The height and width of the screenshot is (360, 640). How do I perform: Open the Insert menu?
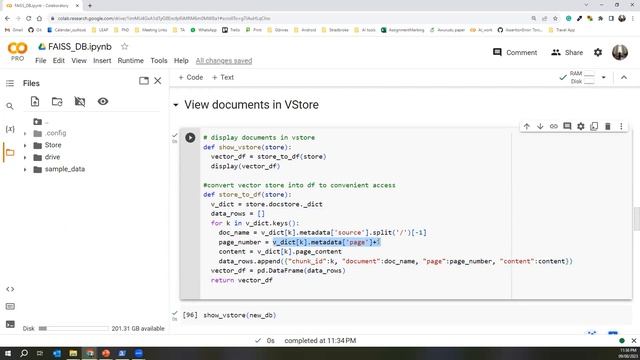(x=102, y=60)
